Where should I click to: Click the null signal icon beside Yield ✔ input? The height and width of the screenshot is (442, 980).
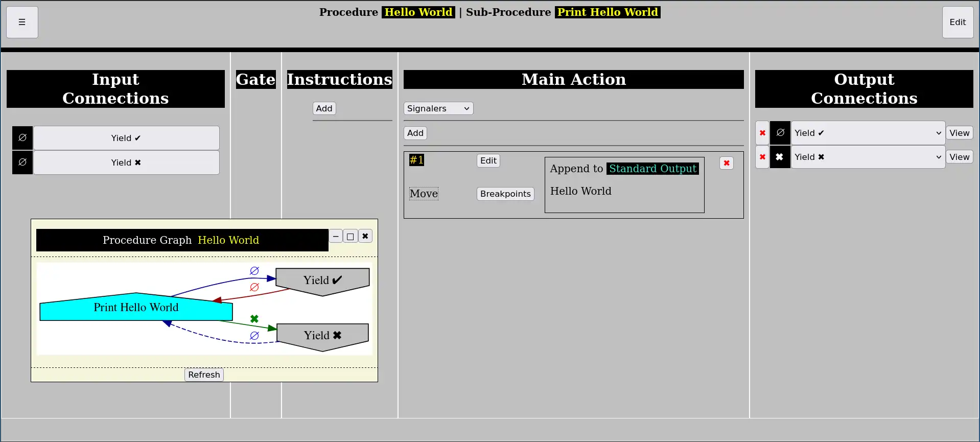coord(22,138)
